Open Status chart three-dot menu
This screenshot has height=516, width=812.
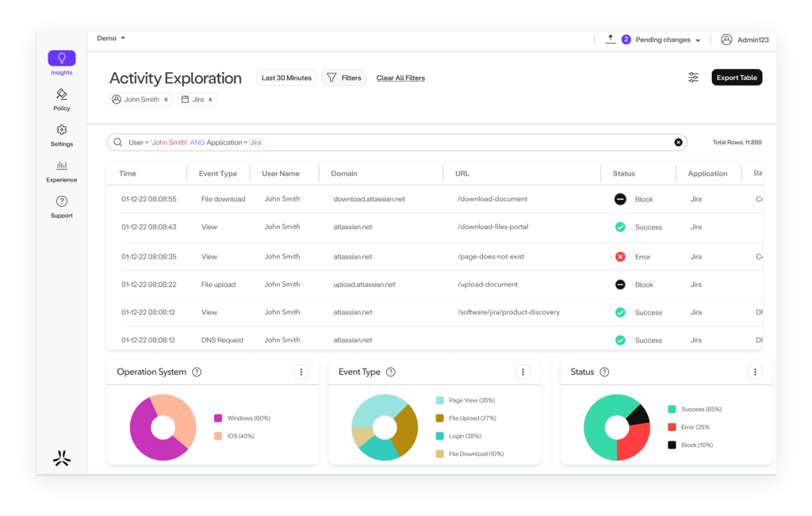click(755, 373)
